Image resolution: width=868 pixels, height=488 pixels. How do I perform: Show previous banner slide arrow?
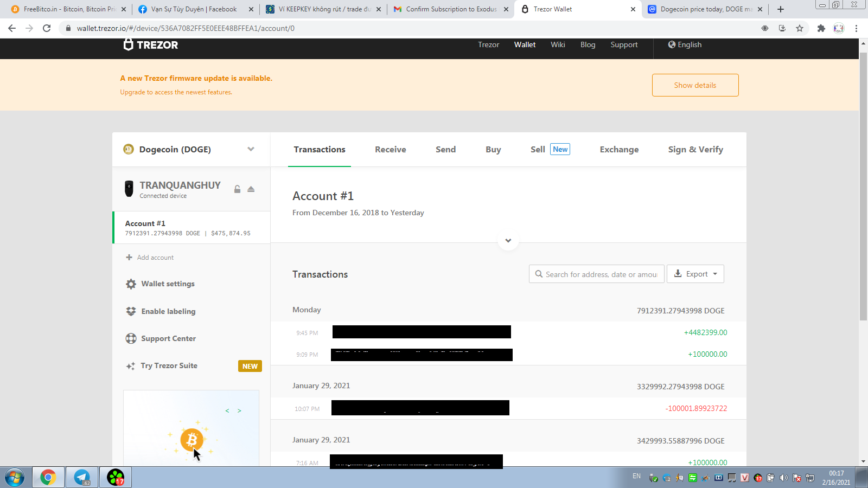(227, 411)
